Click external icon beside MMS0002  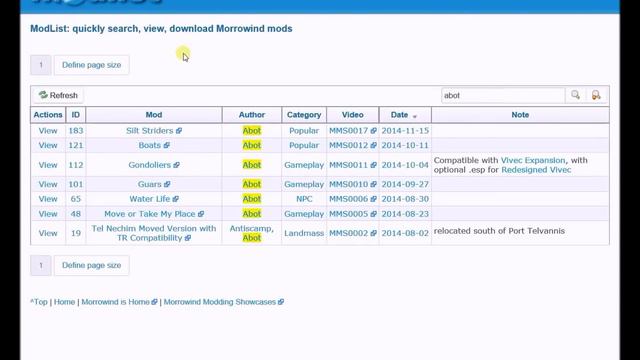point(373,233)
